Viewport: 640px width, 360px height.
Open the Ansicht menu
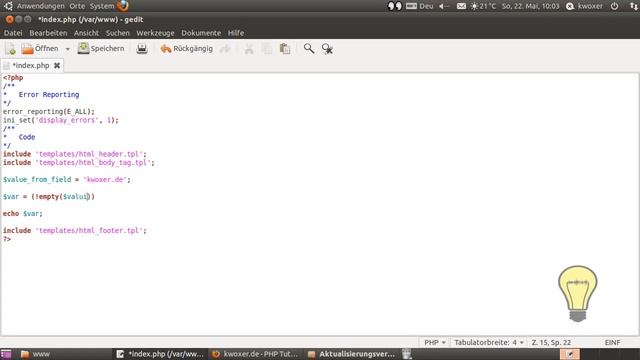point(86,33)
